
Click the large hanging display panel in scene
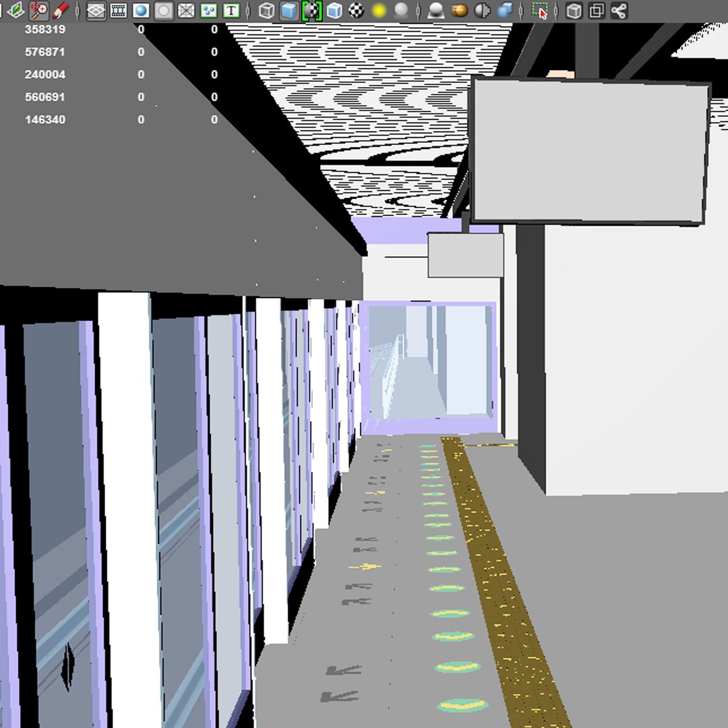(590, 151)
